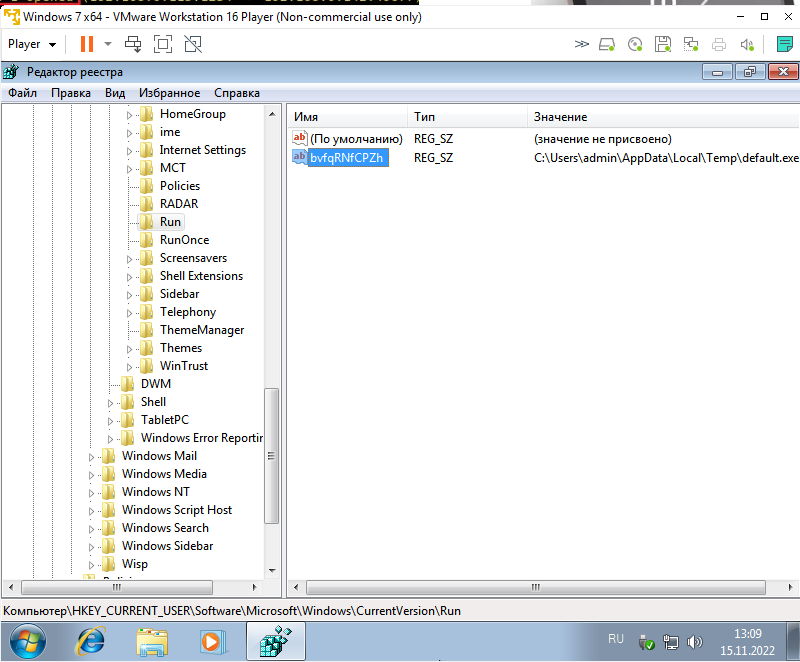Toggle Unity mode icon
Screen dimensions: 800x662
pyautogui.click(x=193, y=44)
